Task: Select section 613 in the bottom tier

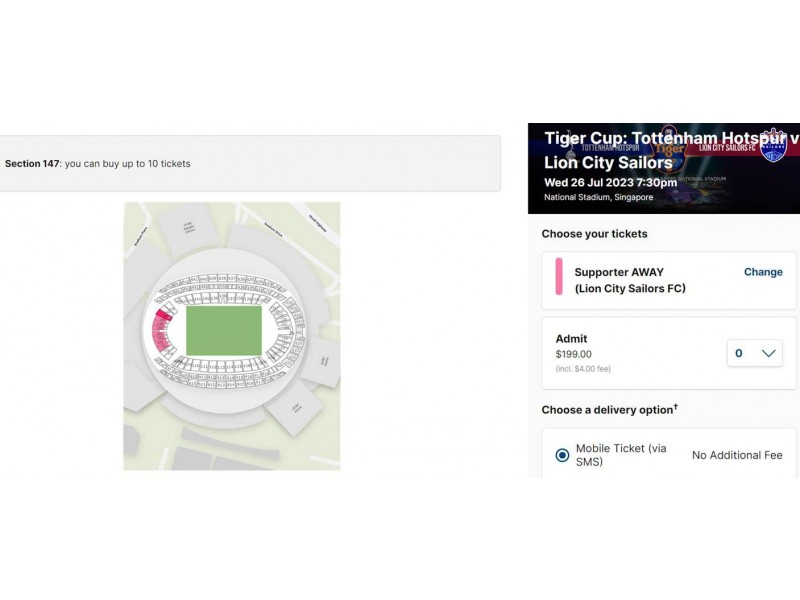Action: point(221,385)
